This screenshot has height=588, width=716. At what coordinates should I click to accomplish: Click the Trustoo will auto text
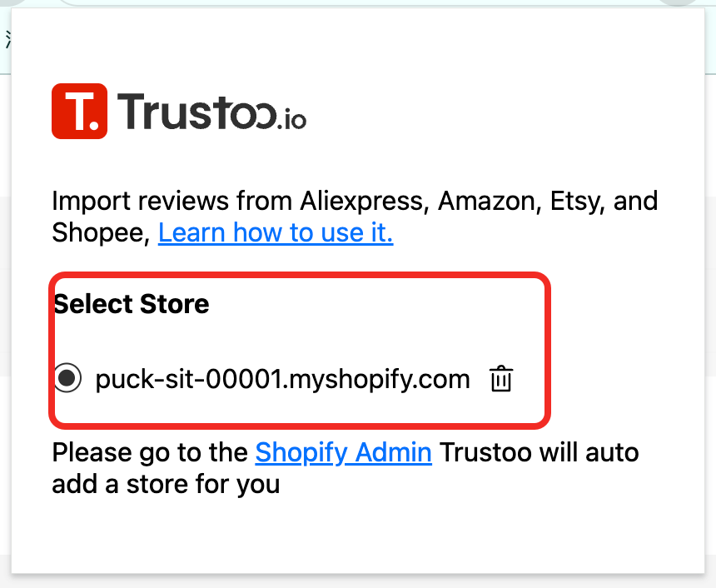coord(539,452)
